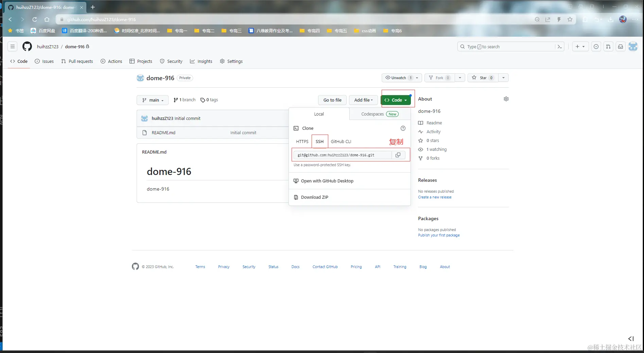Screen dimensions: 644x353
Task: Edit repository details gear icon
Action: [506, 99]
